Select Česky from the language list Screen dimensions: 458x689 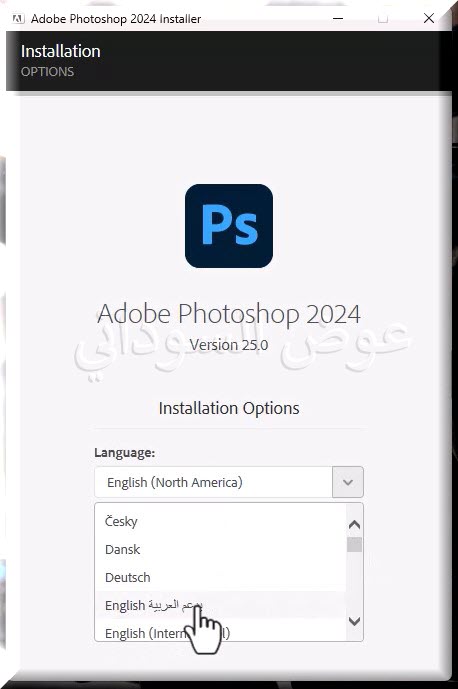(221, 522)
